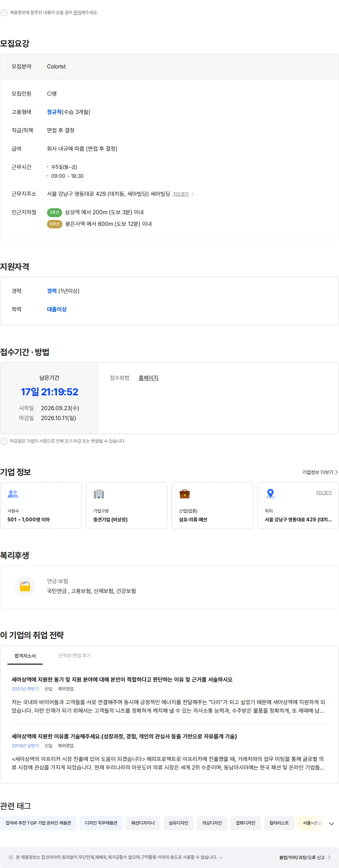Click the 마감일 2026.10.11(일) date
Image resolution: width=339 pixels, height=868 pixels.
[59, 418]
